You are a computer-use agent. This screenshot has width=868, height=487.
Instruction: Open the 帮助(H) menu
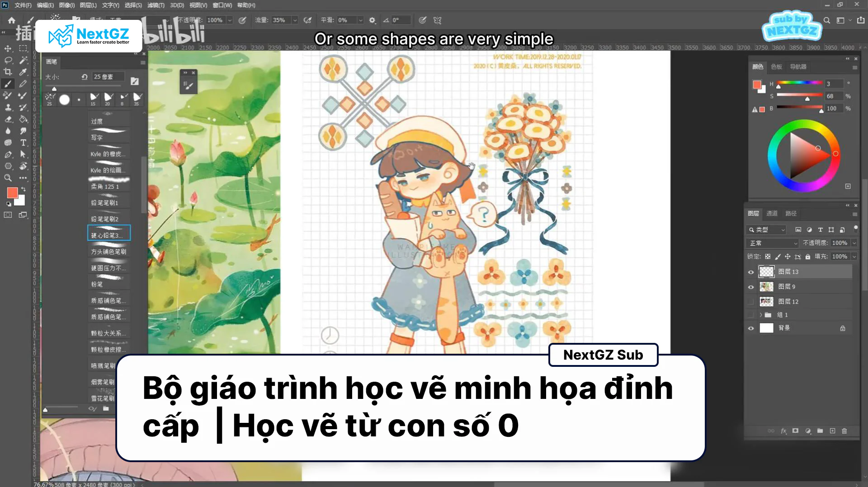coord(246,5)
